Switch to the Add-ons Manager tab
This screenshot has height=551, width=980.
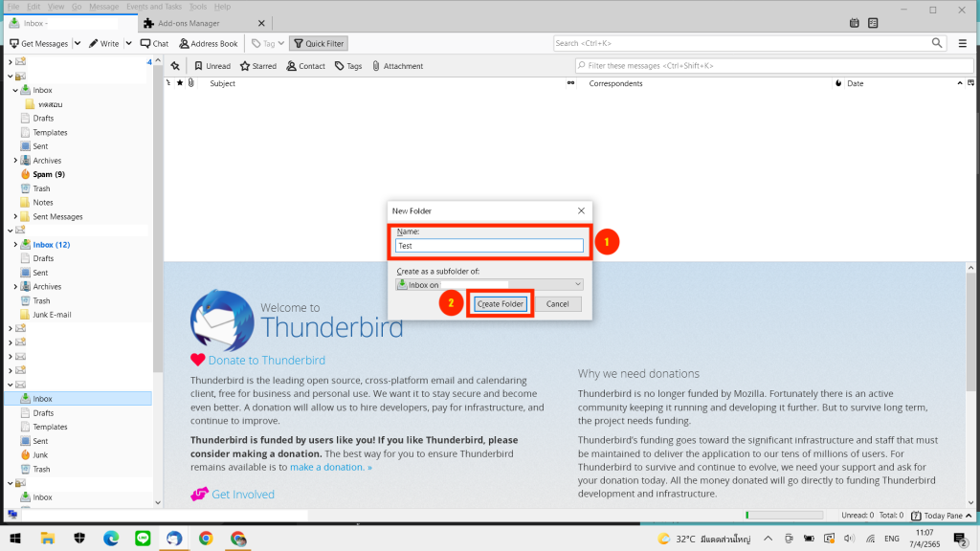point(188,23)
